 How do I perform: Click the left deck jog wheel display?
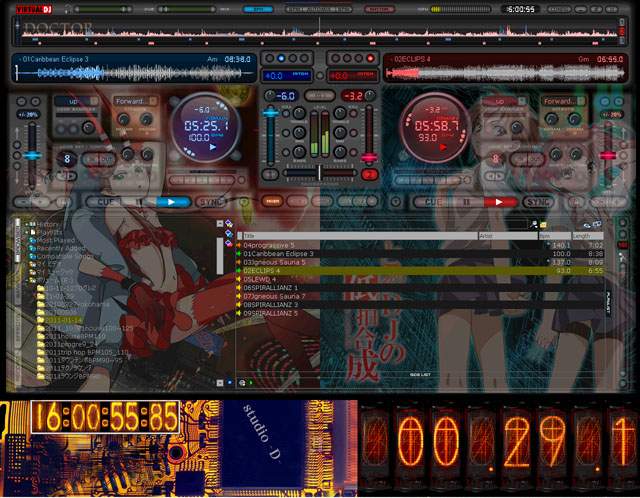[204, 127]
